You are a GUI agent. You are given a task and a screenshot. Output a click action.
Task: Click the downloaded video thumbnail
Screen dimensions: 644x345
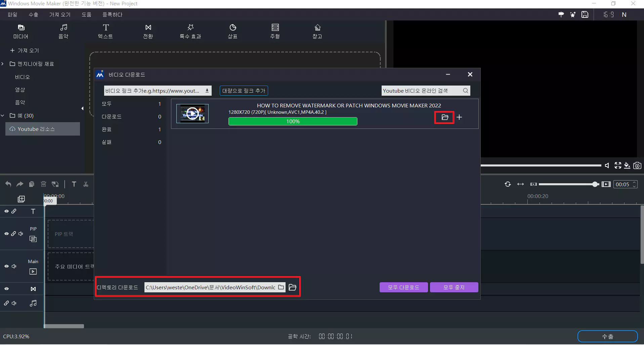(192, 113)
